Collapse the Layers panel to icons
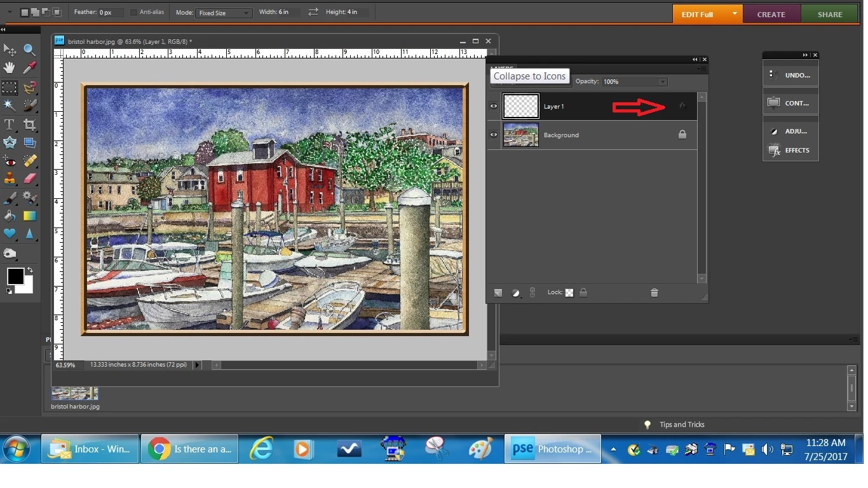Image resolution: width=868 pixels, height=488 pixels. click(695, 59)
